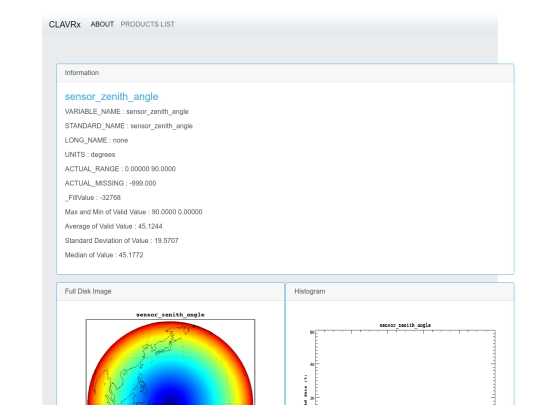540x405 pixels.
Task: Select the ACTUAL_RANGE : 0.00000 90.0000 line
Action: tap(120, 169)
